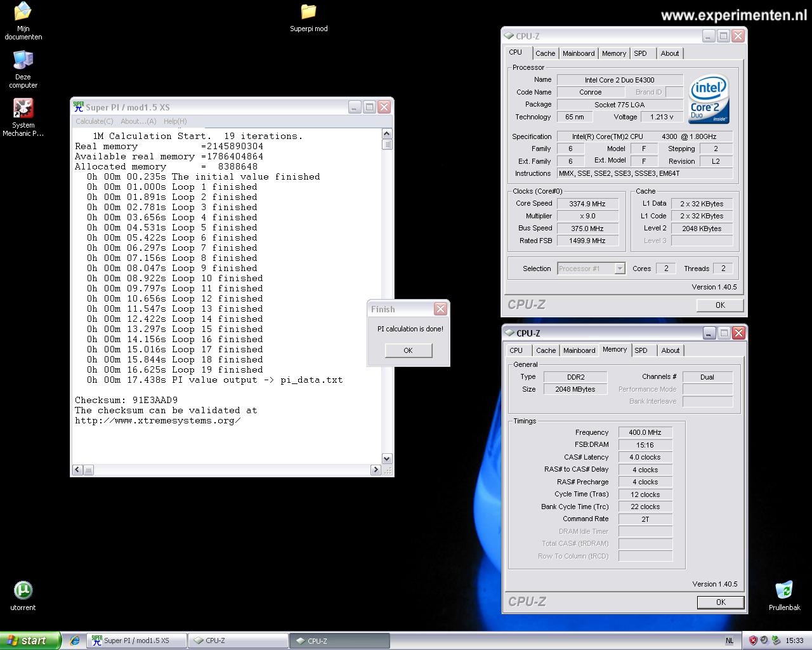812x650 pixels.
Task: Switch to CPU tab in lower CPU-Z
Action: click(516, 350)
